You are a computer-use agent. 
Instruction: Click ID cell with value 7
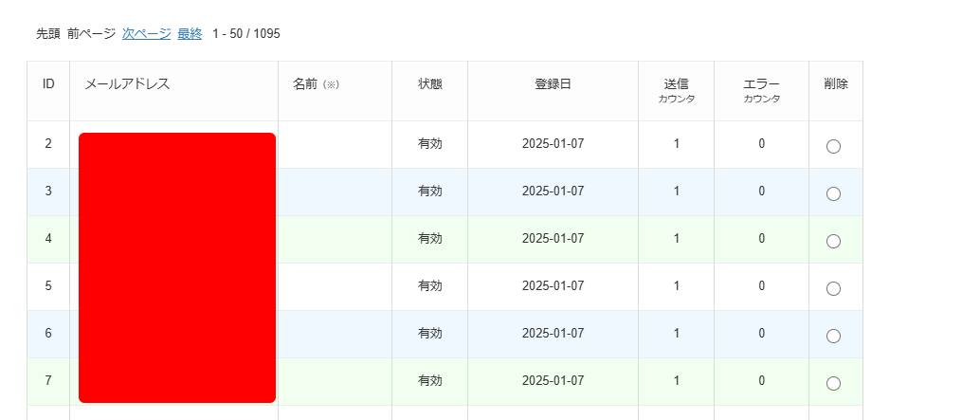click(x=48, y=380)
